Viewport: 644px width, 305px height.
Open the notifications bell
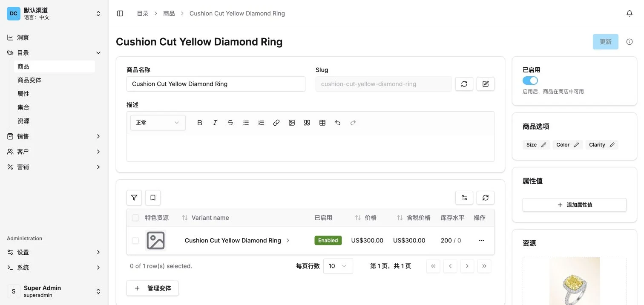(630, 14)
